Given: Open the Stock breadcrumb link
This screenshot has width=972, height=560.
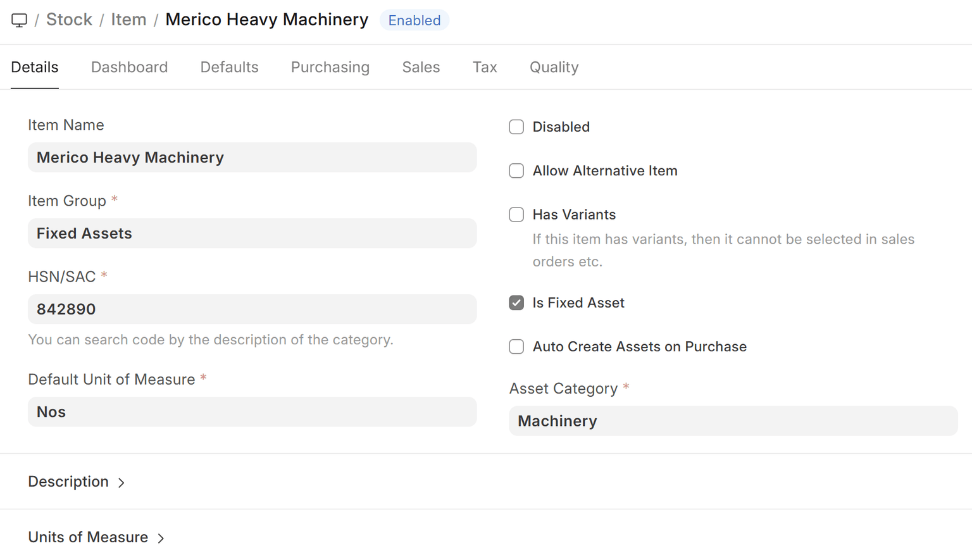Looking at the screenshot, I should click(69, 20).
